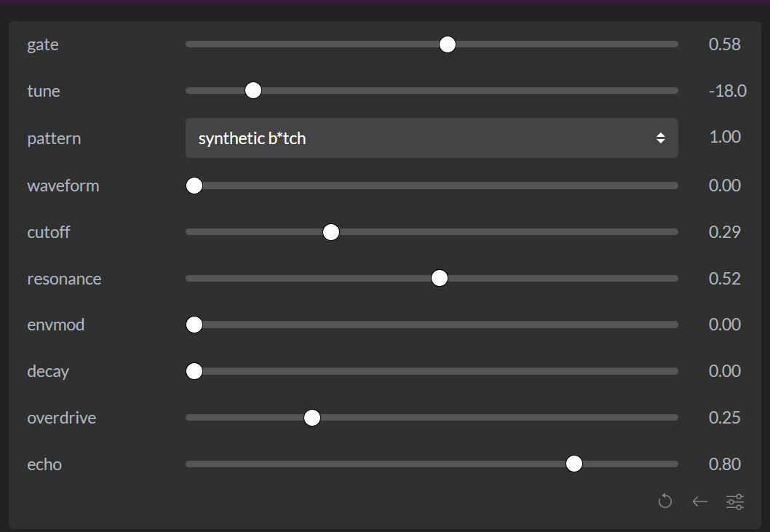Click the envmod slider handle
The height and width of the screenshot is (532, 770).
click(x=194, y=325)
